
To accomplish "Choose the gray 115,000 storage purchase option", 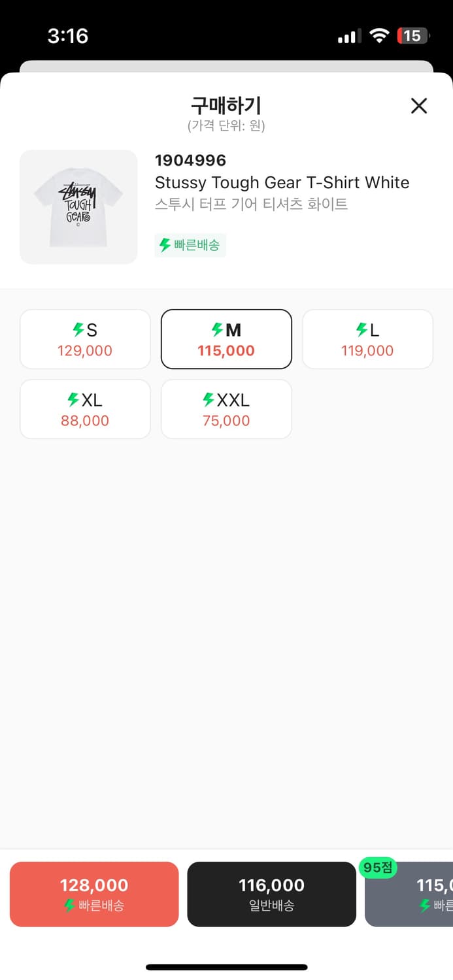I will click(x=409, y=894).
